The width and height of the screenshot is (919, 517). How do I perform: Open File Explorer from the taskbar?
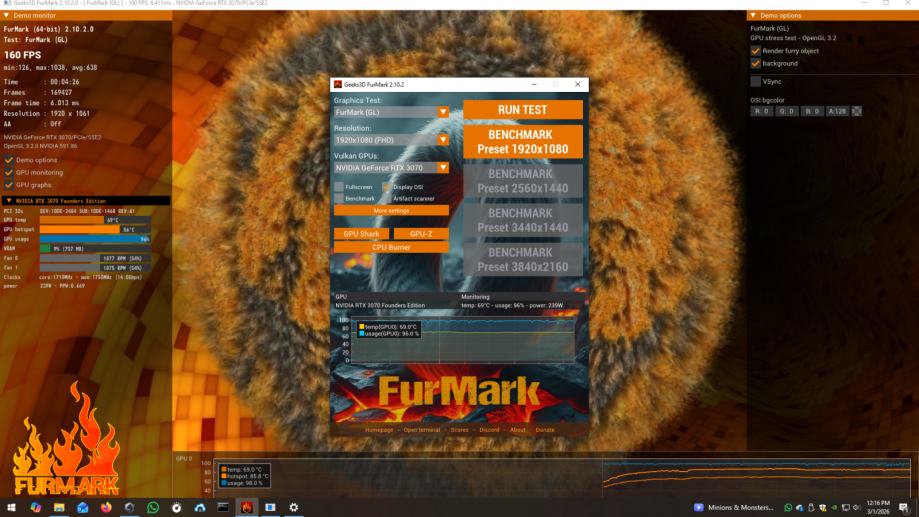(59, 508)
